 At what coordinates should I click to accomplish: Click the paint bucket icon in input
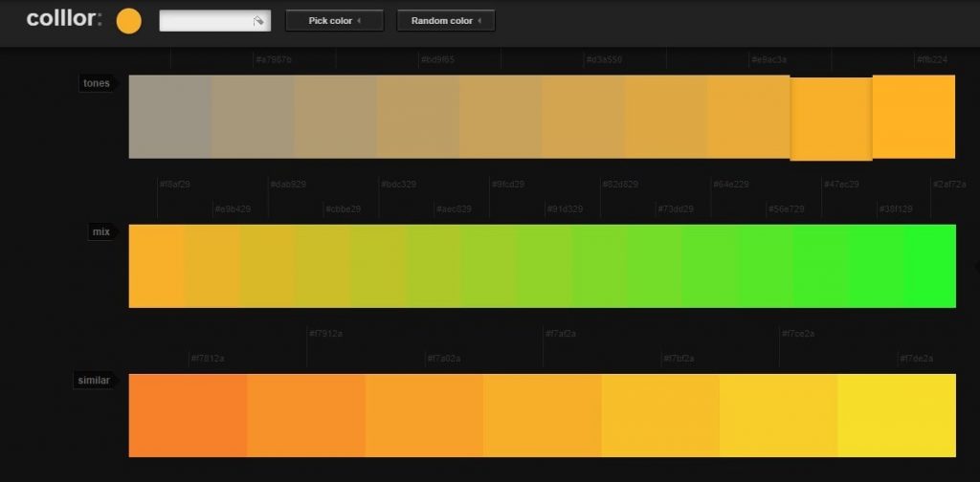(258, 21)
